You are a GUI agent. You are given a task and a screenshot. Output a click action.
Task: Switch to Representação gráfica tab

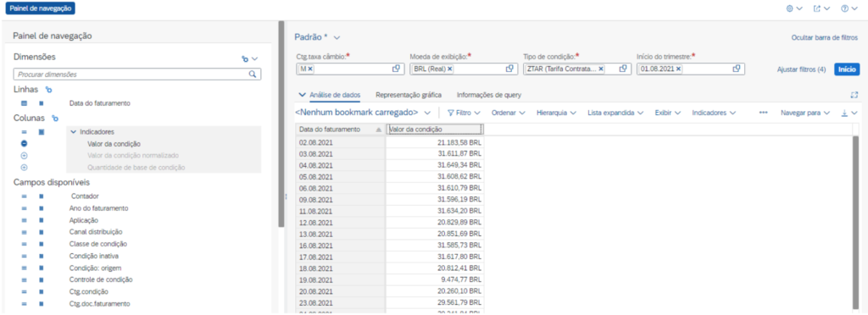click(409, 95)
